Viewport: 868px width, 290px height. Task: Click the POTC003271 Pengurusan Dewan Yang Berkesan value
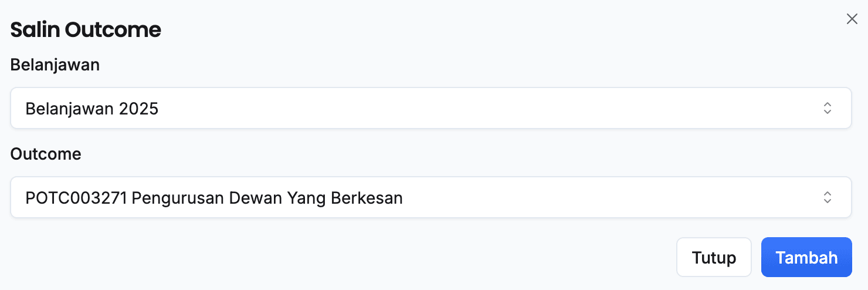(214, 198)
